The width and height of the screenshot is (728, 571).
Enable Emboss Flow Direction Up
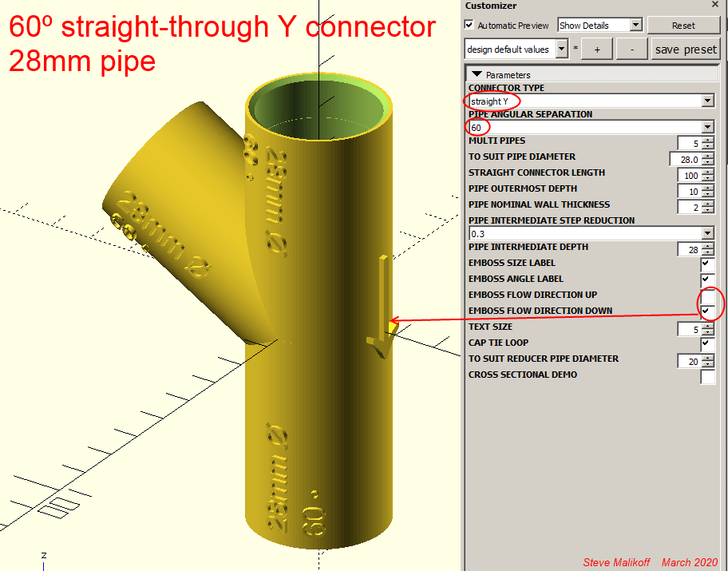point(706,295)
